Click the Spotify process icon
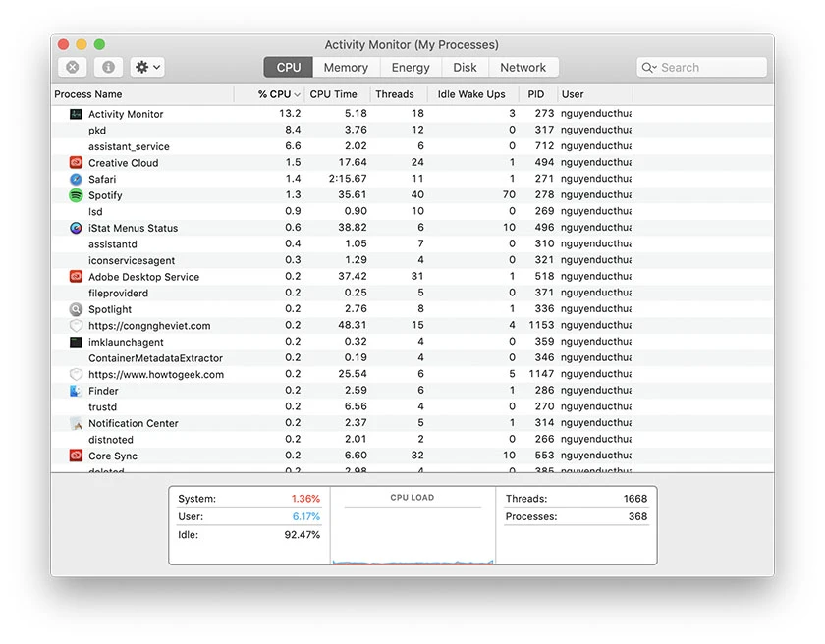Viewport: 825px width, 644px height. click(x=76, y=195)
